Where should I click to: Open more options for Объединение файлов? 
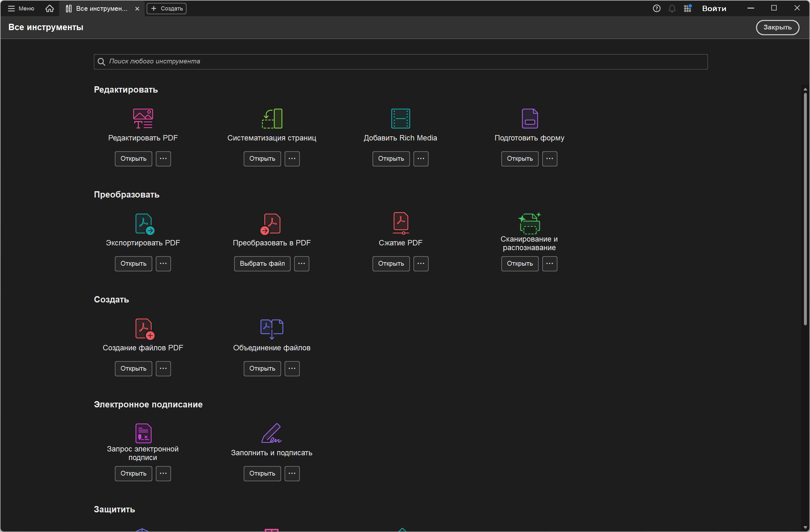[292, 368]
